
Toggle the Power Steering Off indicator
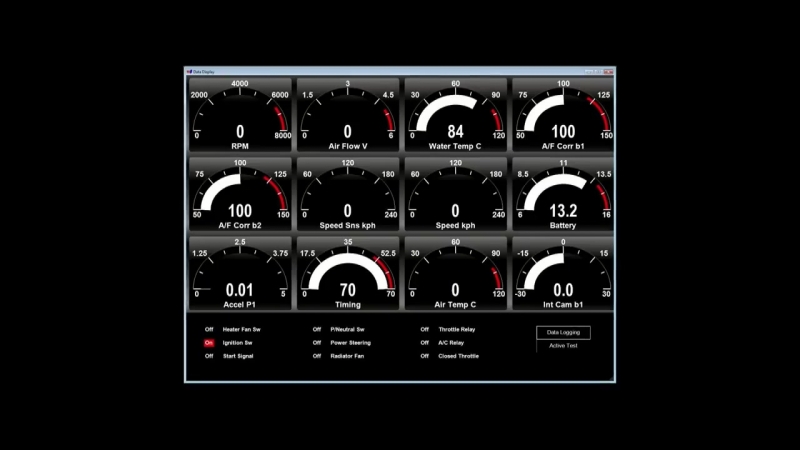(317, 342)
